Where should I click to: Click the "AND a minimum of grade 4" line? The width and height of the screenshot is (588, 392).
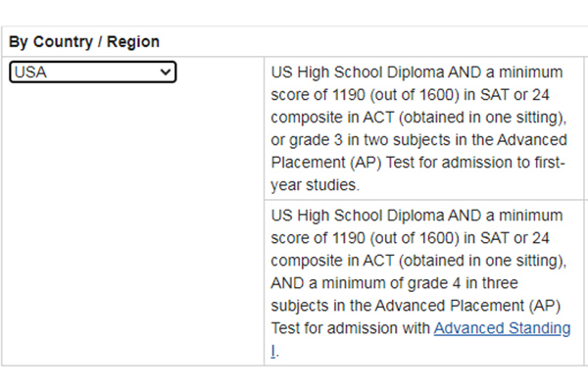[394, 283]
